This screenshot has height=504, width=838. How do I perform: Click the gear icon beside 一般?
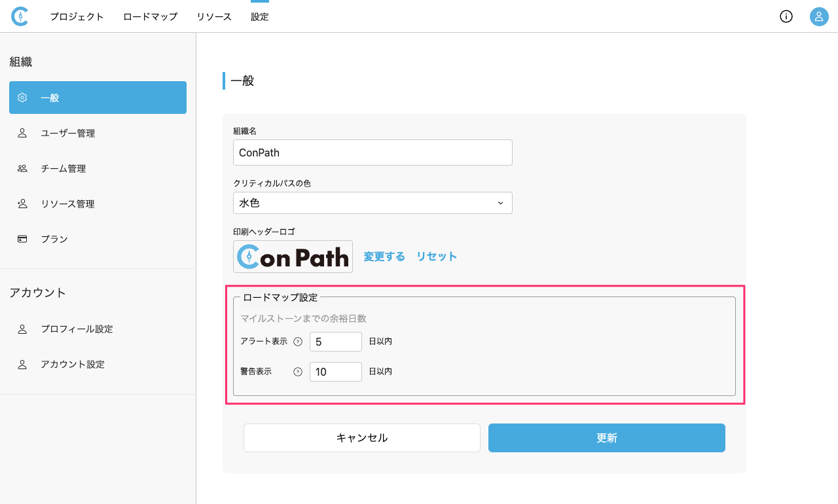pyautogui.click(x=22, y=98)
